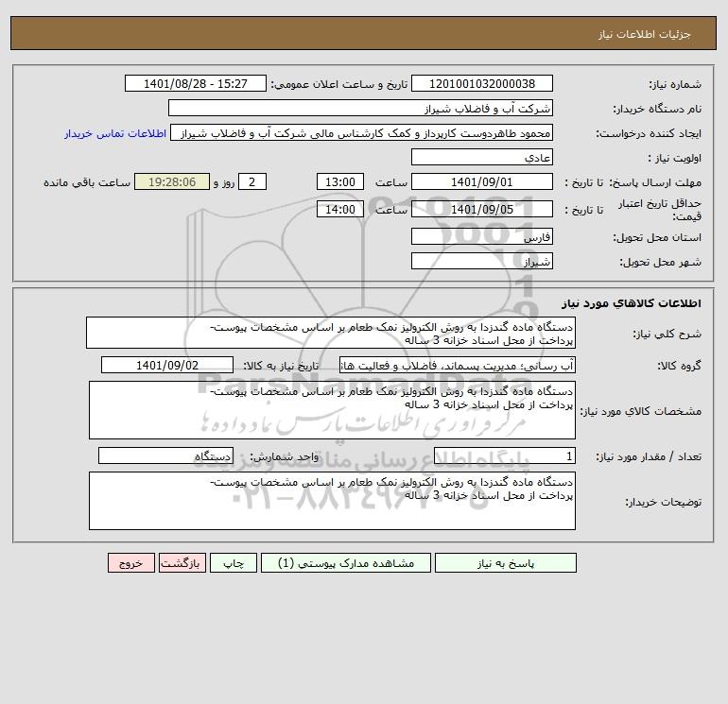Screen dimensions: 728x704
Task: Click quantity field showing '1'
Action: [x=505, y=456]
